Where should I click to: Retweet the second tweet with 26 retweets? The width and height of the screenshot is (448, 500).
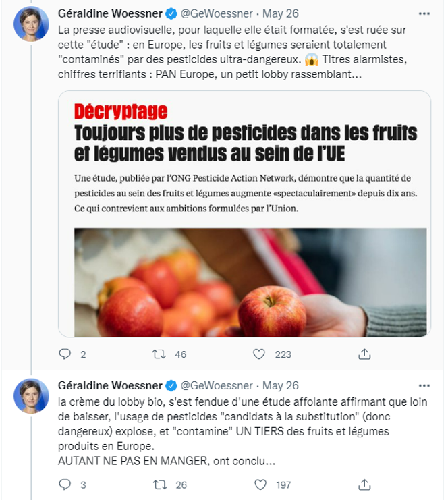tap(159, 484)
